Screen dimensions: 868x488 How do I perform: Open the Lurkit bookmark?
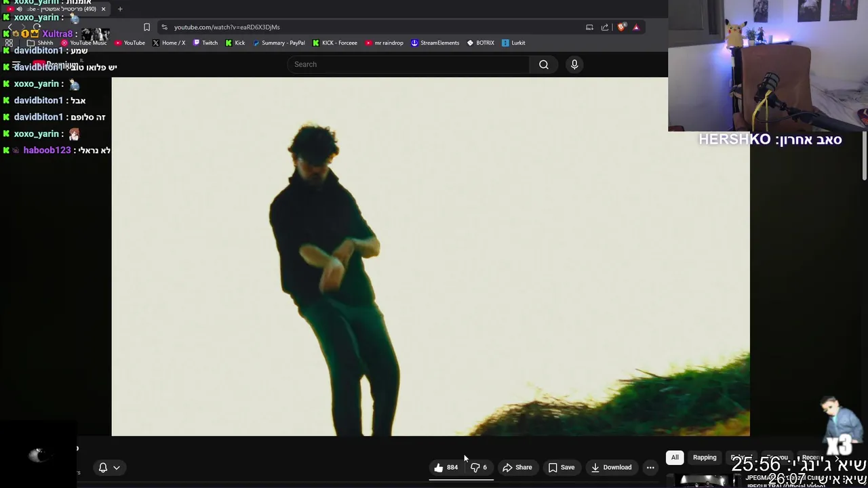[x=513, y=43]
